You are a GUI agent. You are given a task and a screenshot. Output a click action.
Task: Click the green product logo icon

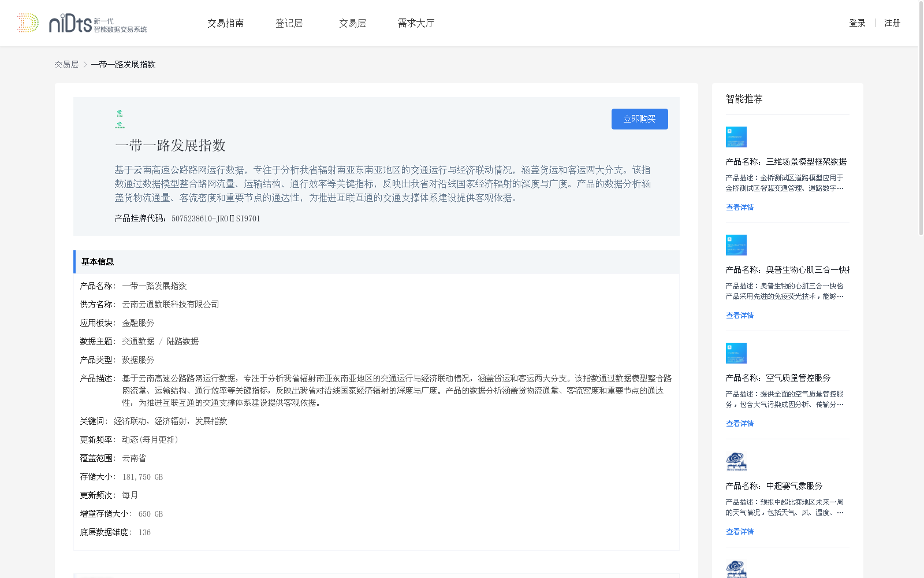[x=120, y=119]
